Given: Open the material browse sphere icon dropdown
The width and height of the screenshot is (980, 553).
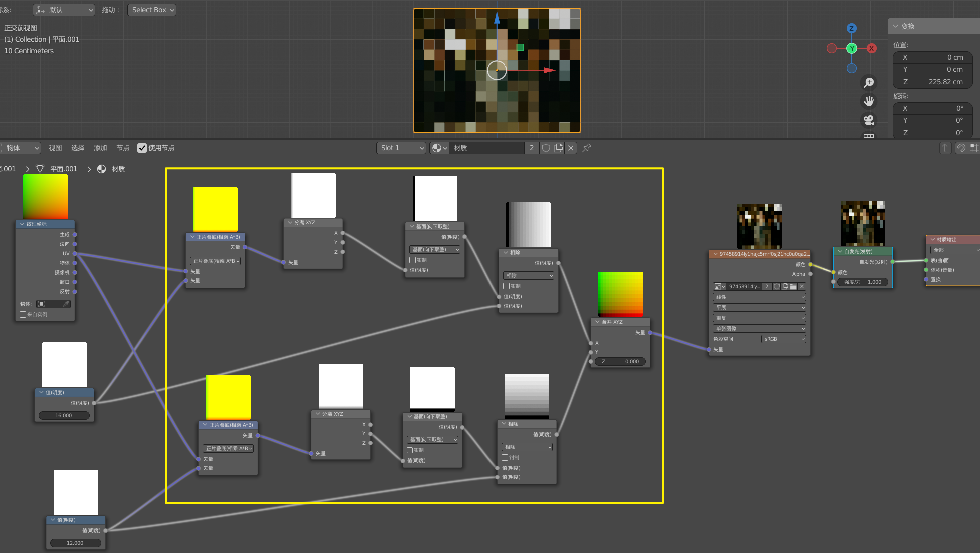Looking at the screenshot, I should click(x=439, y=148).
